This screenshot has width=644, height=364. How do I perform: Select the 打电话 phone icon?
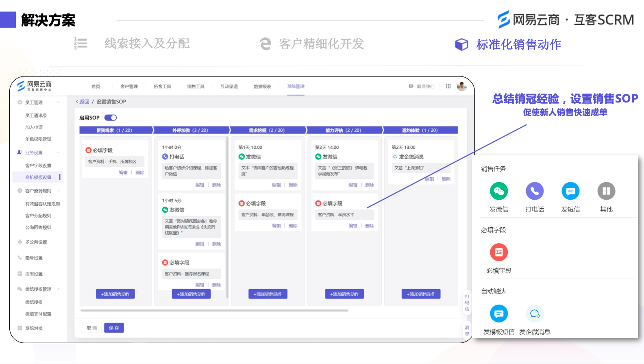point(535,191)
